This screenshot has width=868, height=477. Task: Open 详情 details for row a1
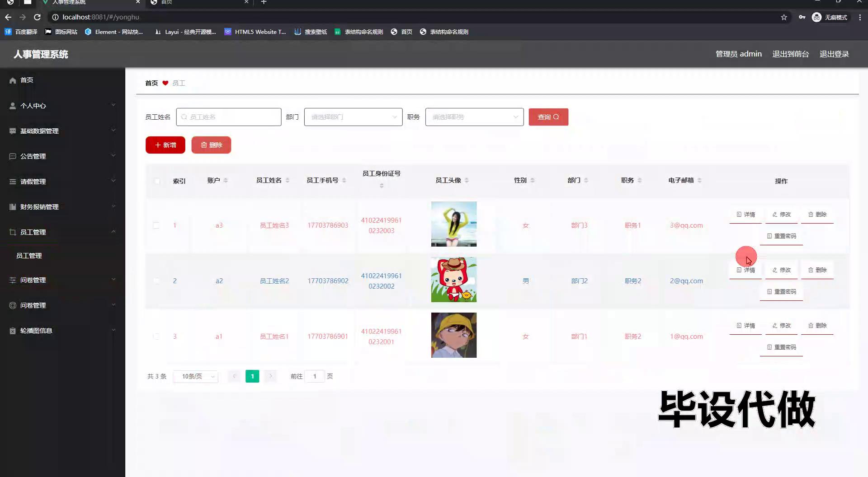[x=745, y=326]
